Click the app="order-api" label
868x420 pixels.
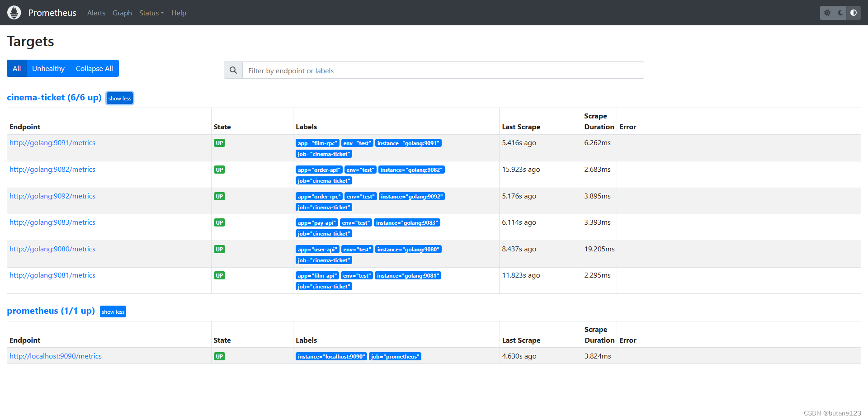pyautogui.click(x=319, y=170)
